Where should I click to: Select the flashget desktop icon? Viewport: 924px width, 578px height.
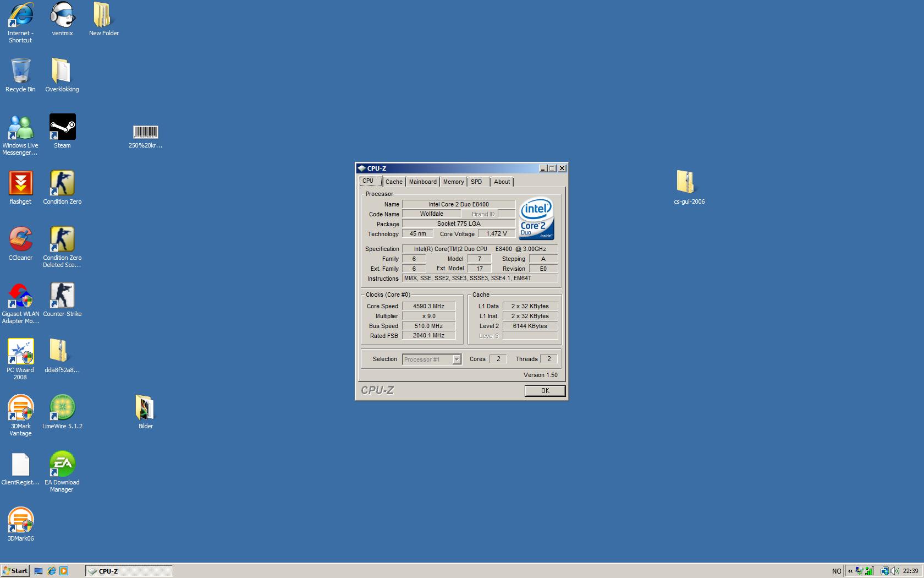[20, 187]
